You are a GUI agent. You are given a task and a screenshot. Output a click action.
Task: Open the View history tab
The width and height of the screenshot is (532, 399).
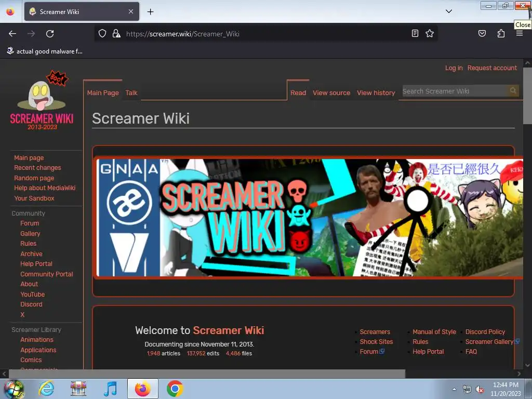tap(376, 92)
